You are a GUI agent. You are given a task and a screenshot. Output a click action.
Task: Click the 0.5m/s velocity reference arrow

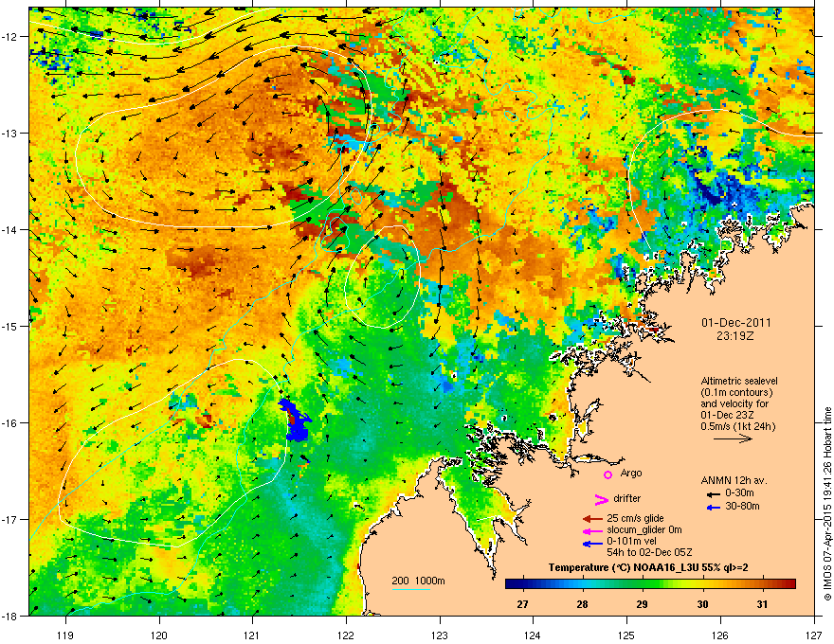(x=733, y=438)
